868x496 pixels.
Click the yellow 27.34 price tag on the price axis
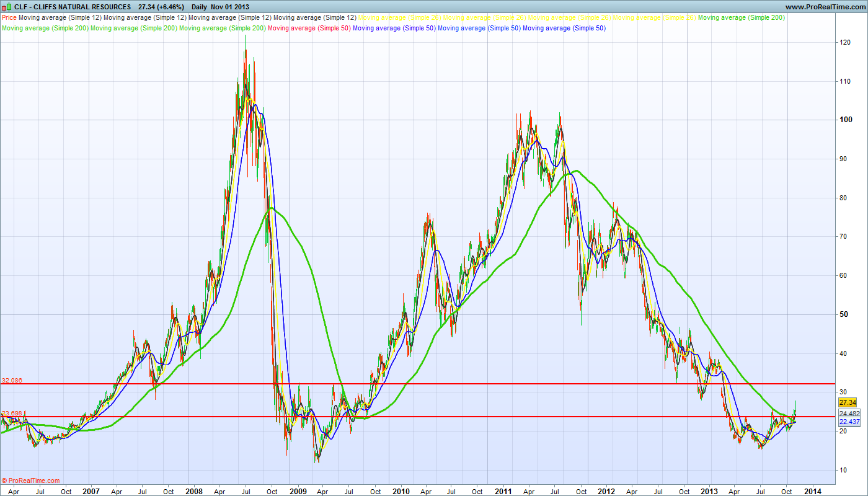coord(848,402)
